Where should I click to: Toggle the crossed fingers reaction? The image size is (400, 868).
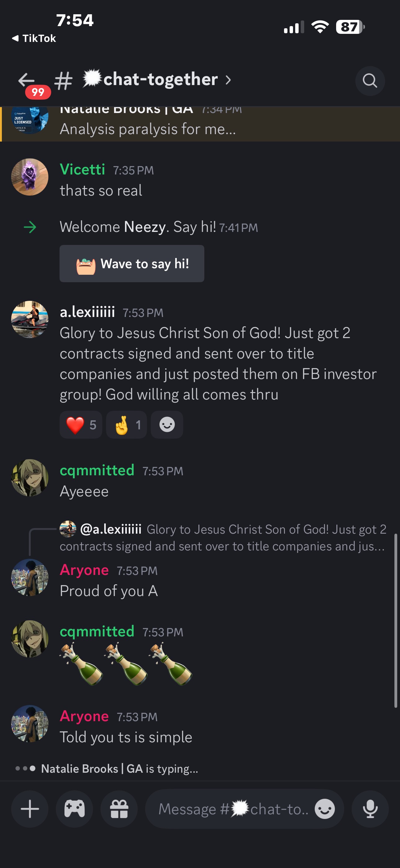click(127, 425)
